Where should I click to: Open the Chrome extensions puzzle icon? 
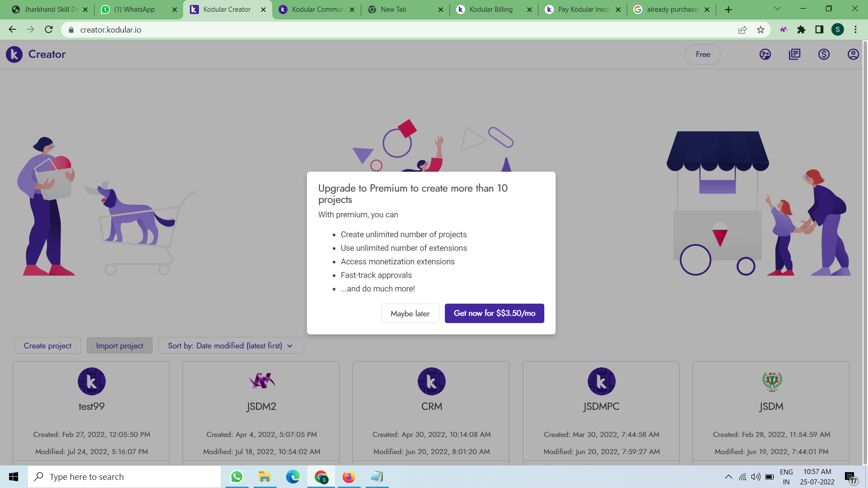click(801, 30)
